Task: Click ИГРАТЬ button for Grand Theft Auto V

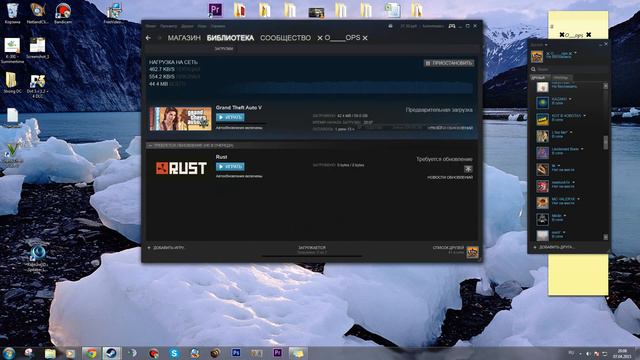Action: point(230,118)
